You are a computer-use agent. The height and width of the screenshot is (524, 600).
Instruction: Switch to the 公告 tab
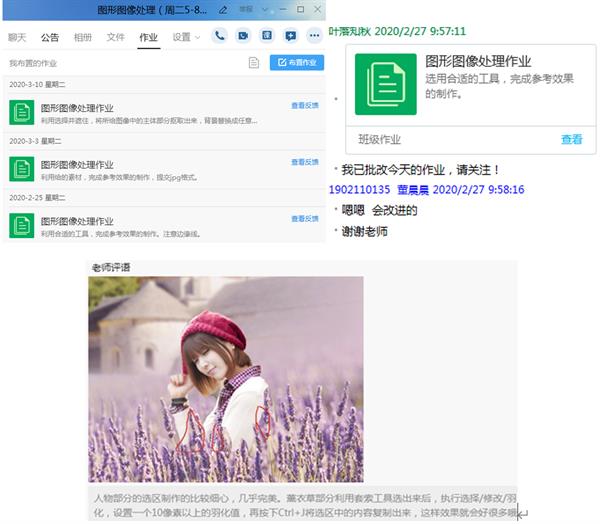coord(50,37)
